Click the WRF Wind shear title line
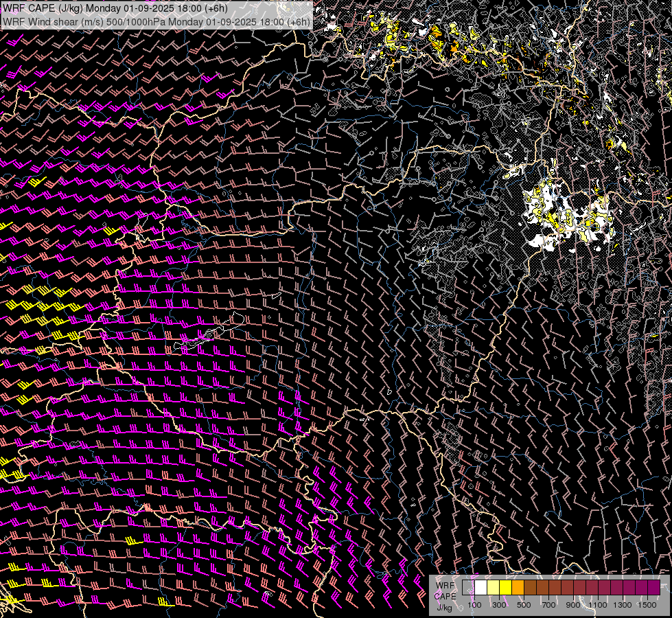672x618 pixels. (157, 21)
